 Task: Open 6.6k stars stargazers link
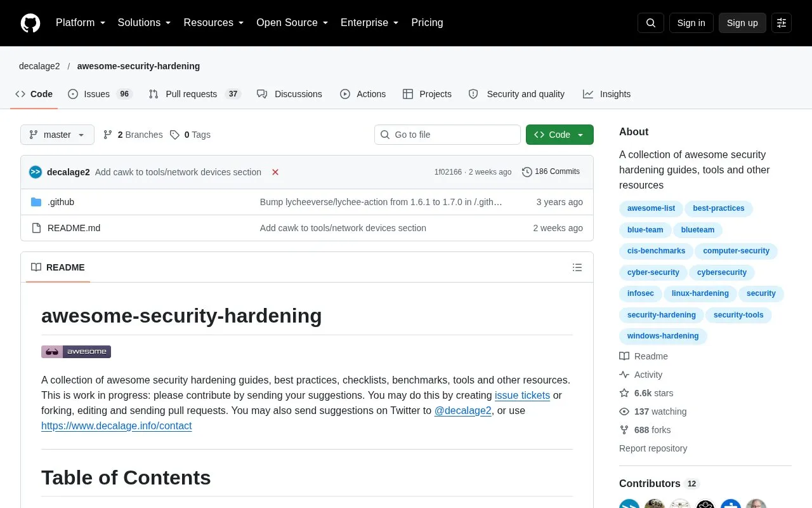646,393
